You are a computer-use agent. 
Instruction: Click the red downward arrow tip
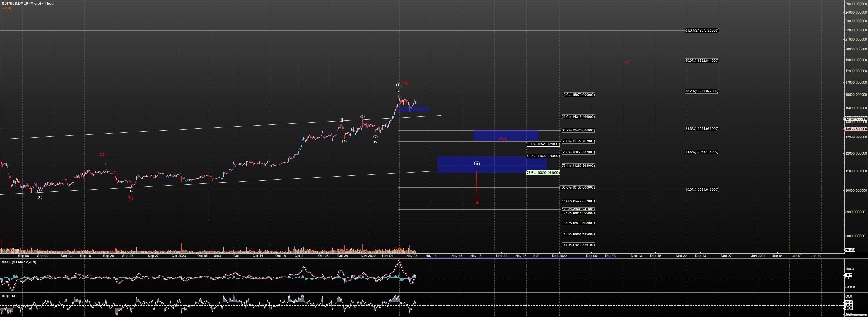point(477,203)
